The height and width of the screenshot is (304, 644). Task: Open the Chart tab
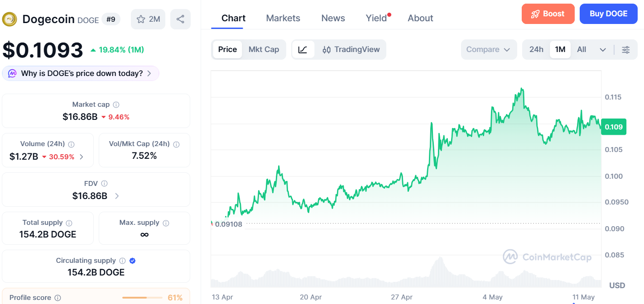pyautogui.click(x=233, y=18)
